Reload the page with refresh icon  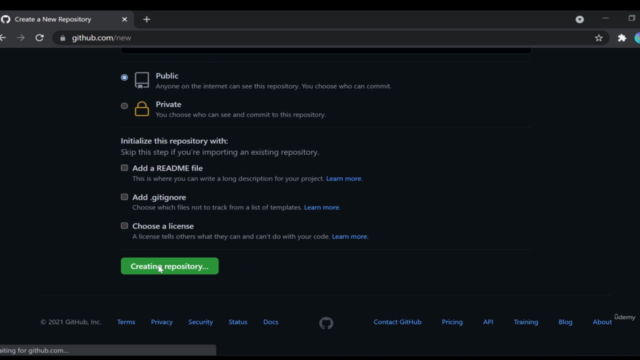tap(40, 38)
